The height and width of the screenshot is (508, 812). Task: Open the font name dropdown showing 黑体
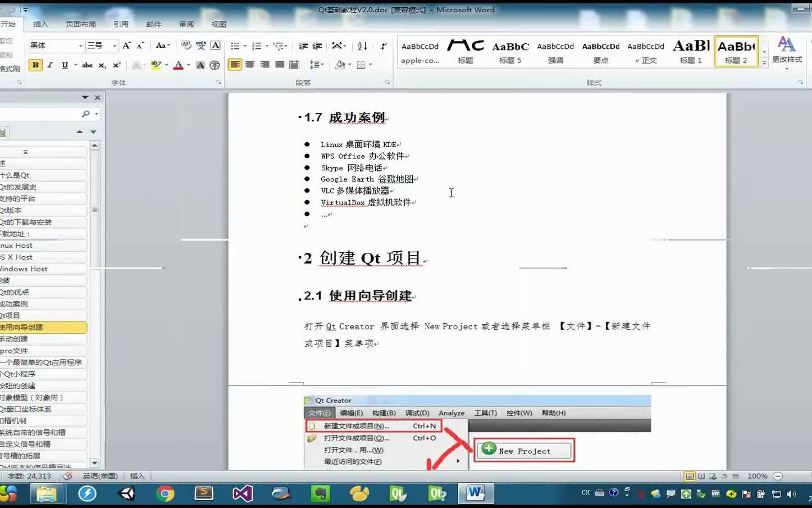pos(80,46)
